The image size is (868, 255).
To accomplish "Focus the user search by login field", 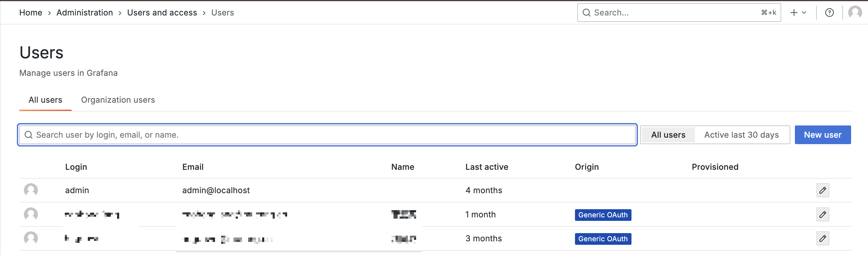I will click(x=327, y=135).
